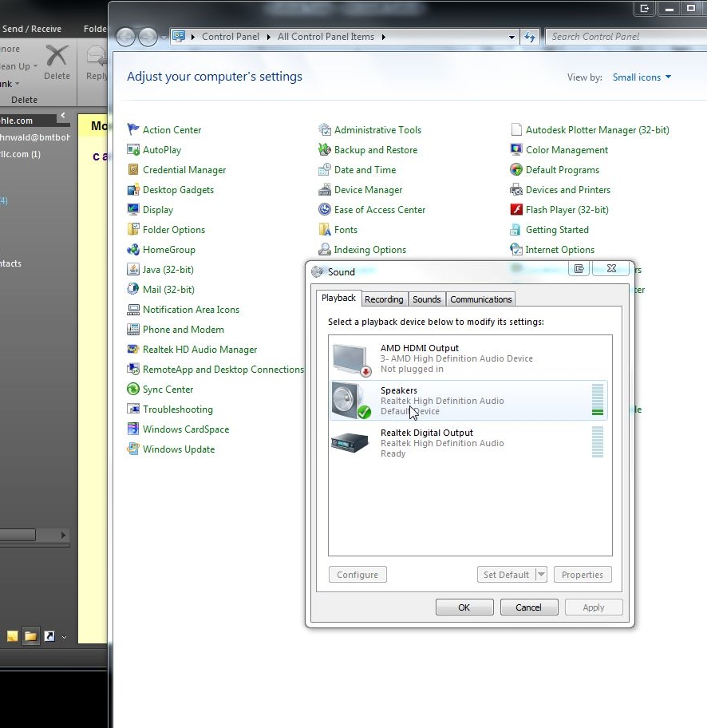Open Action Center flag icon

[133, 129]
